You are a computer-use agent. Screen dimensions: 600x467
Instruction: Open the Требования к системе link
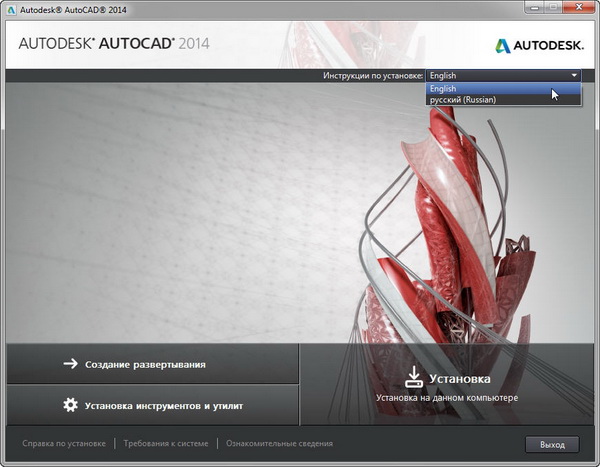click(x=166, y=443)
